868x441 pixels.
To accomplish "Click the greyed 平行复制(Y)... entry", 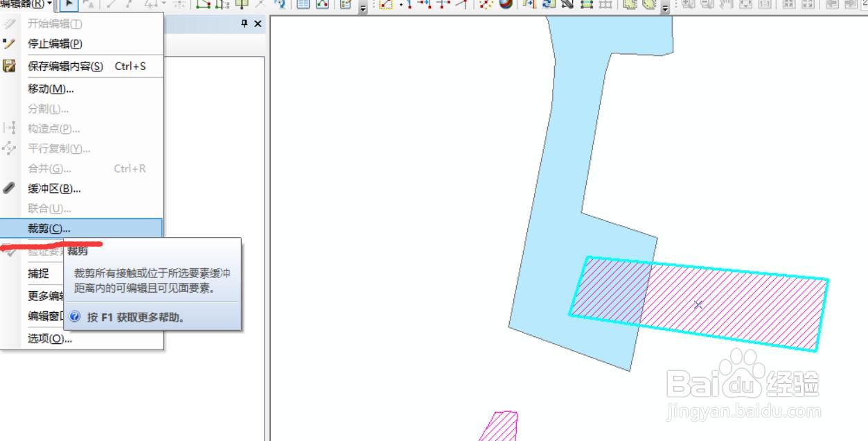I will click(x=82, y=148).
